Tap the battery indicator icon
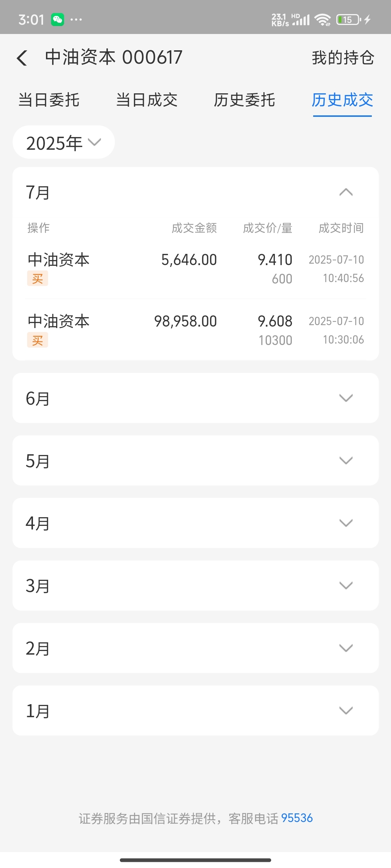Viewport: 391px width, 868px height. [349, 20]
